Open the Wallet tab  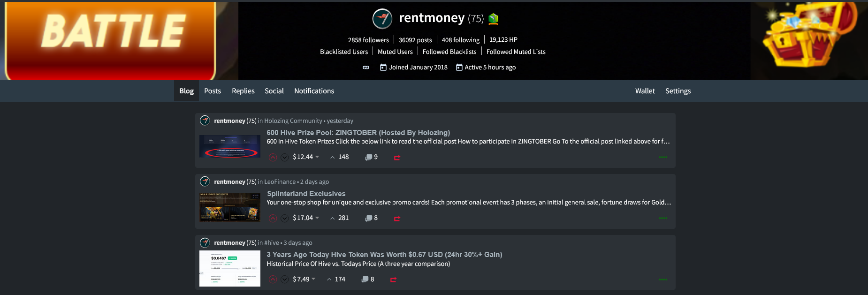click(645, 91)
